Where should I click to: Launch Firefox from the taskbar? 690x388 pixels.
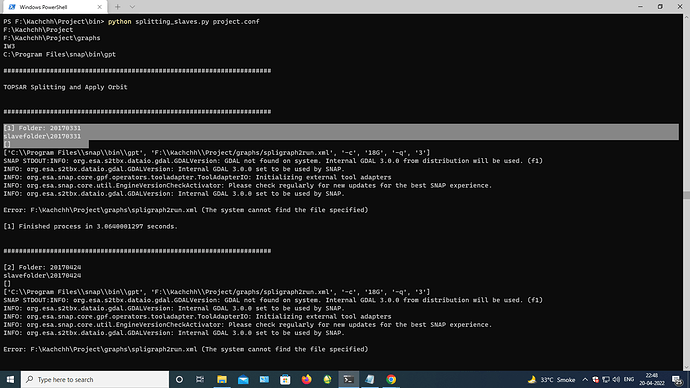[306, 379]
